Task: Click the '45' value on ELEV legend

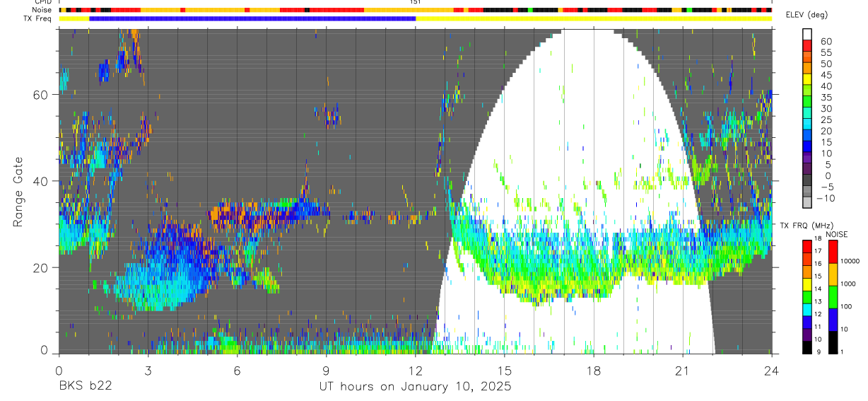Action: point(826,75)
